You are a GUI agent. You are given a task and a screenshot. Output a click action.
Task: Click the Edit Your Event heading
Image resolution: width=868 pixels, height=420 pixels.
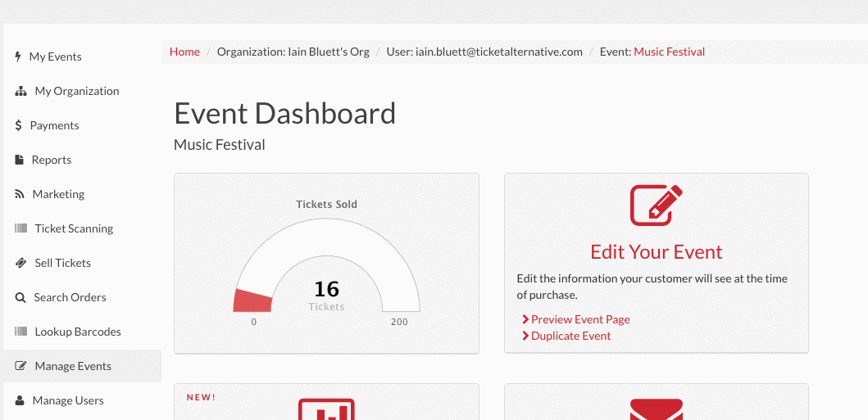pyautogui.click(x=657, y=252)
